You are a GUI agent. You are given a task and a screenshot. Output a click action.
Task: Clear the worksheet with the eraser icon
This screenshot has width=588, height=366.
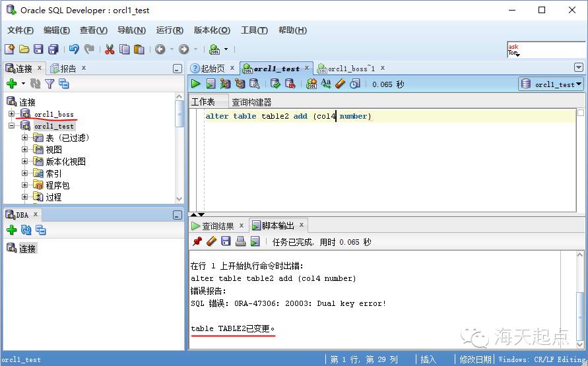(x=340, y=84)
